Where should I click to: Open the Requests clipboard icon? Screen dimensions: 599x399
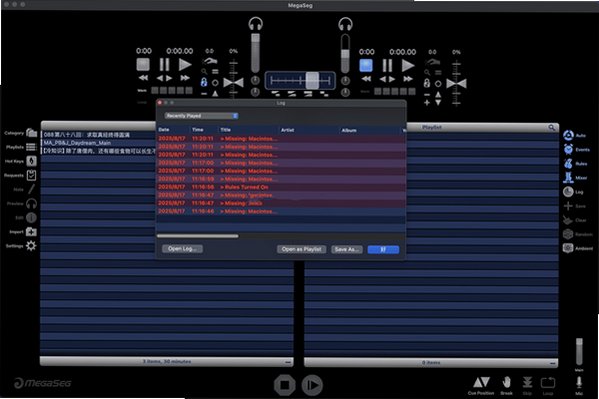31,175
